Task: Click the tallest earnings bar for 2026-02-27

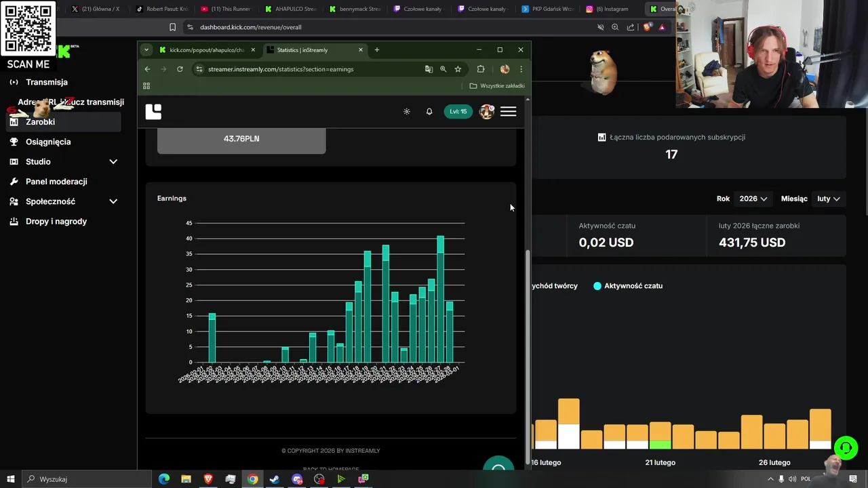Action: (441, 299)
